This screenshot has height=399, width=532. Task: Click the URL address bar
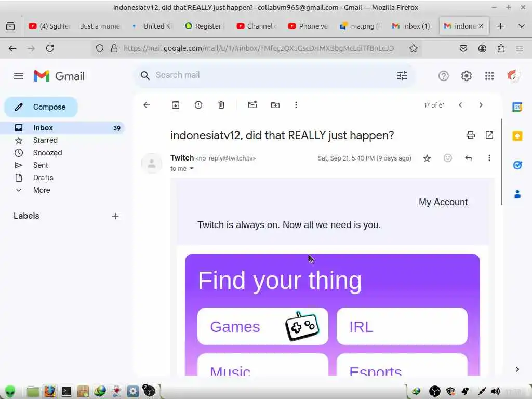point(258,48)
